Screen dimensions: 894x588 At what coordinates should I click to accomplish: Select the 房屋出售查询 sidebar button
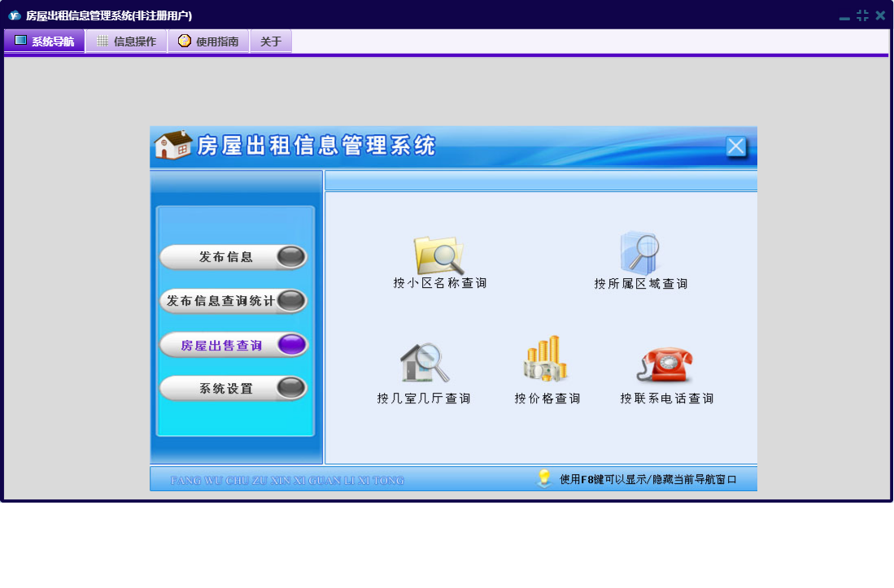coord(233,346)
